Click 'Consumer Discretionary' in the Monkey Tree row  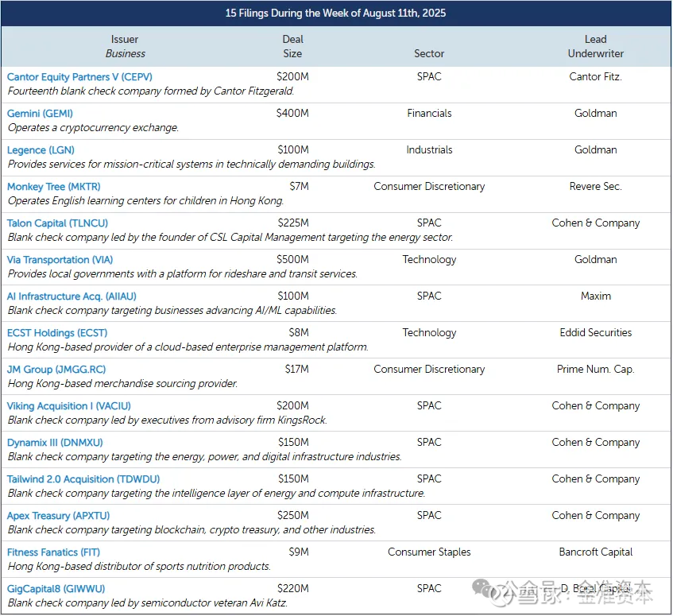click(x=429, y=186)
